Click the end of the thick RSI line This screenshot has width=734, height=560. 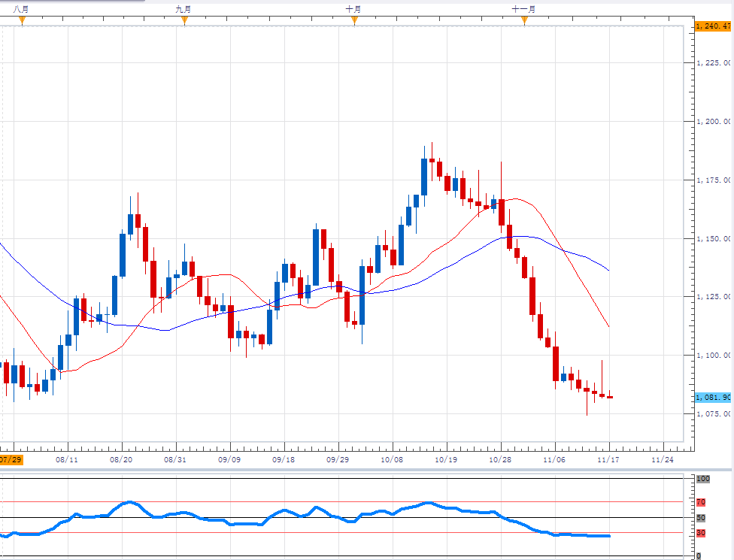pyautogui.click(x=609, y=536)
